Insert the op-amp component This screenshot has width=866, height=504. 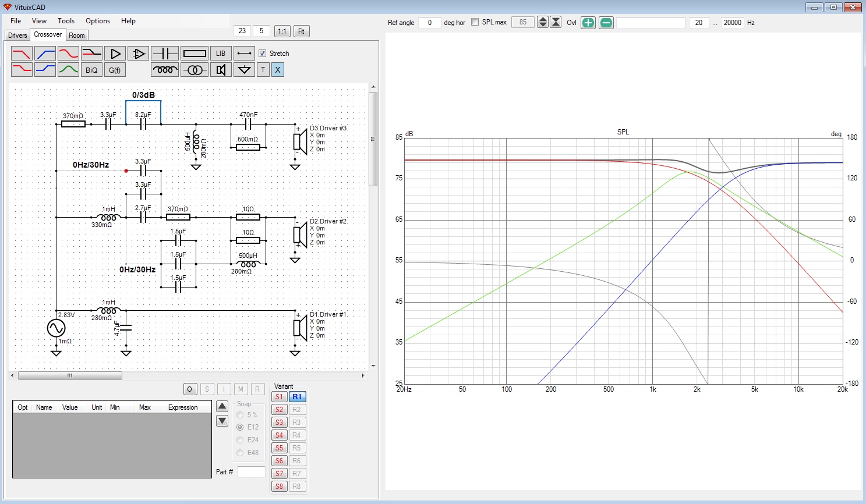tap(138, 54)
